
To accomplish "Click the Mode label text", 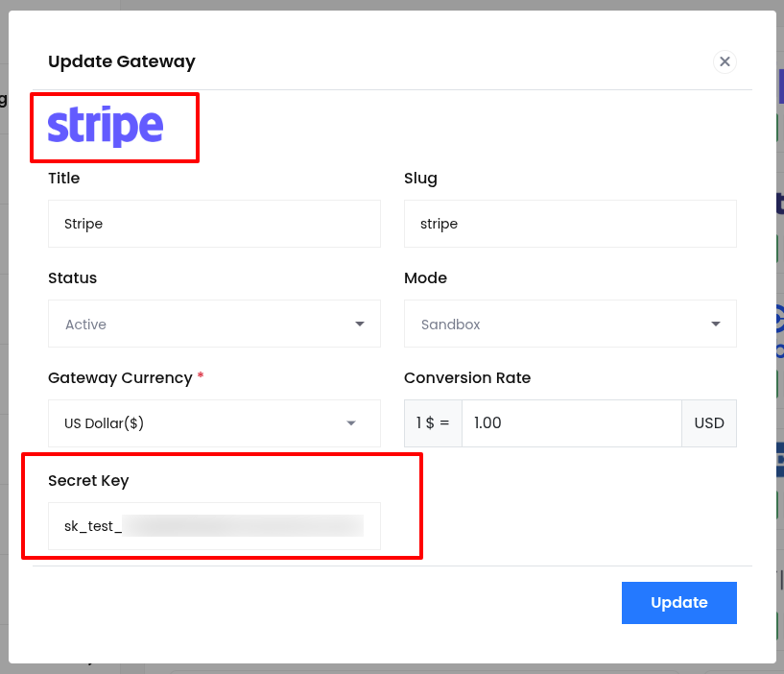I will [425, 277].
